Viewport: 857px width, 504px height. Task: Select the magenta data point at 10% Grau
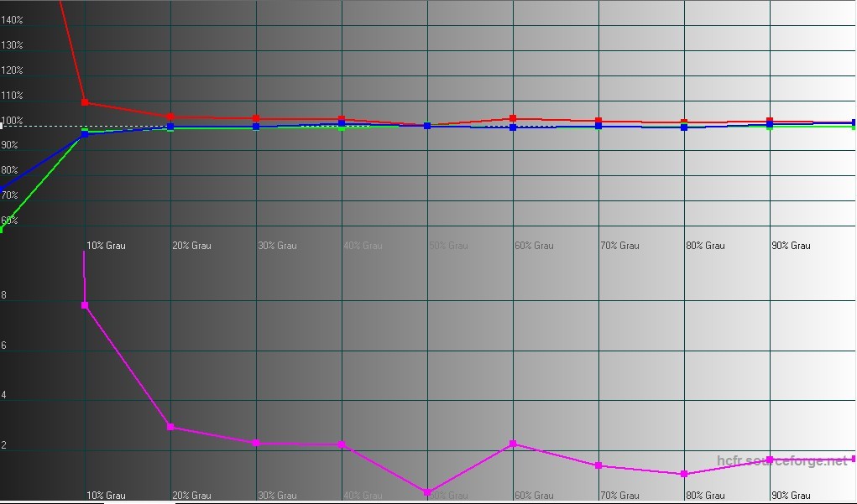(85, 305)
